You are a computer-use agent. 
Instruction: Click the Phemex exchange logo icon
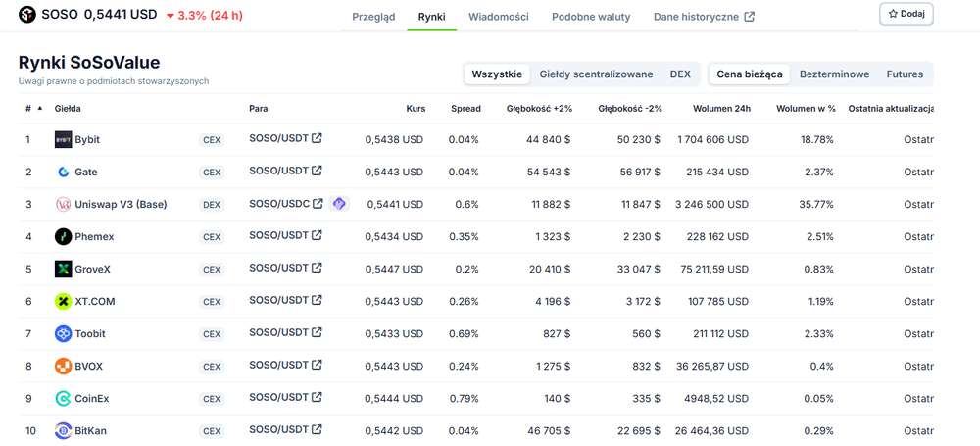(63, 236)
